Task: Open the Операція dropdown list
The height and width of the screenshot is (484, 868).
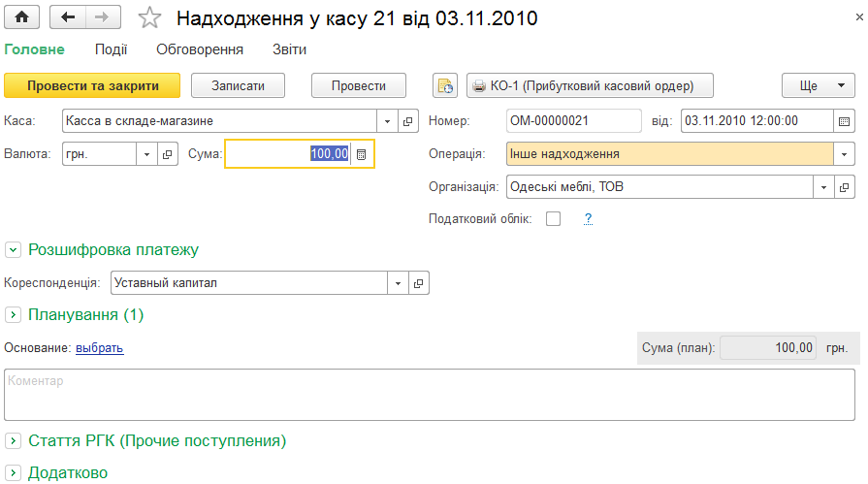Action: point(844,154)
